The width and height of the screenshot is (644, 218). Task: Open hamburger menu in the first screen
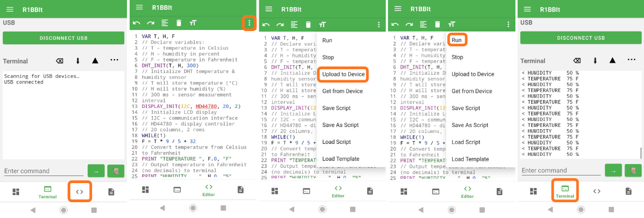pos(10,9)
